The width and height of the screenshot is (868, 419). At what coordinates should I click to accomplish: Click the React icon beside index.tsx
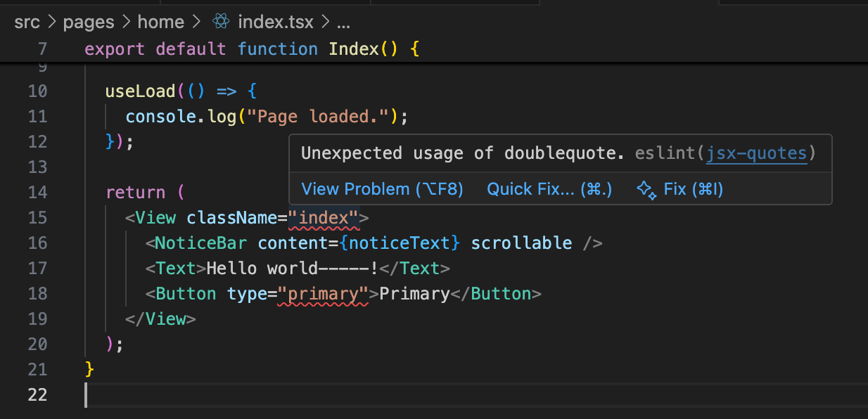pos(220,22)
